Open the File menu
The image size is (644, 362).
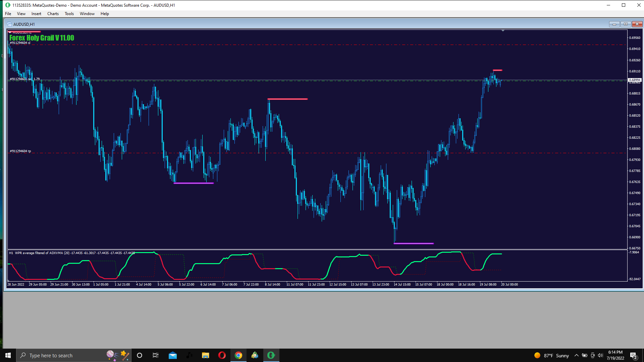coord(8,14)
